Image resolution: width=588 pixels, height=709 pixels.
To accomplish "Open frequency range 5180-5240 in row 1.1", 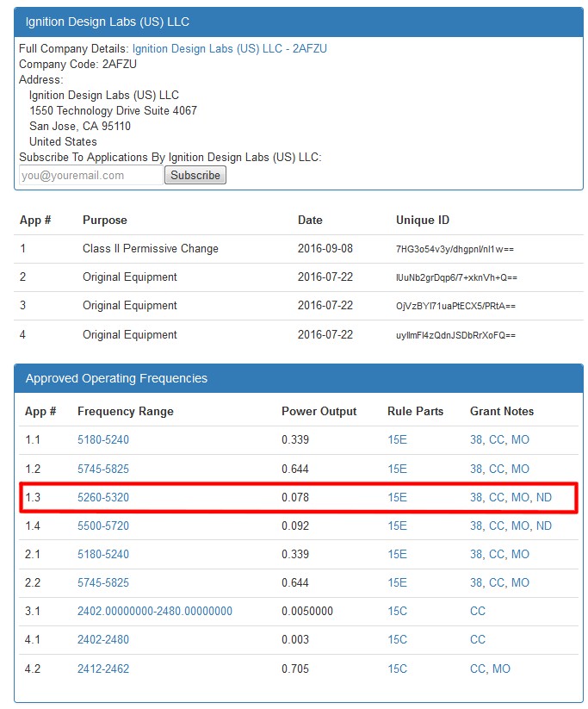I will pos(103,439).
